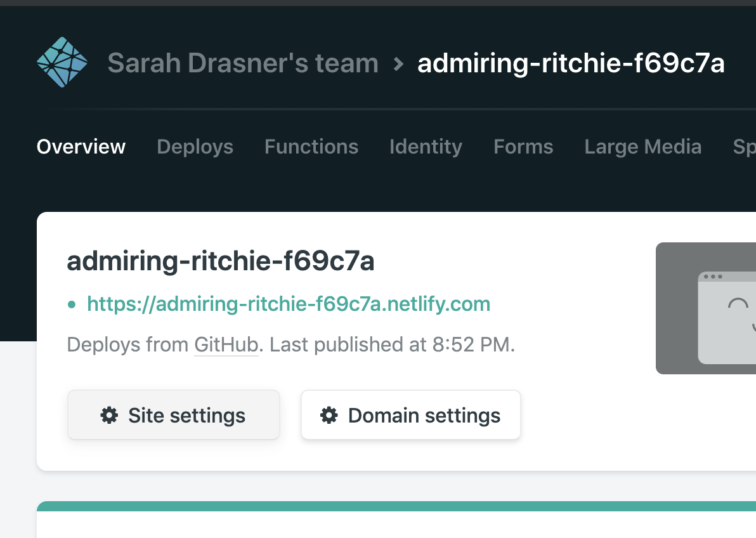The height and width of the screenshot is (538, 756).
Task: Click the green status dot beside the URL
Action: [72, 304]
